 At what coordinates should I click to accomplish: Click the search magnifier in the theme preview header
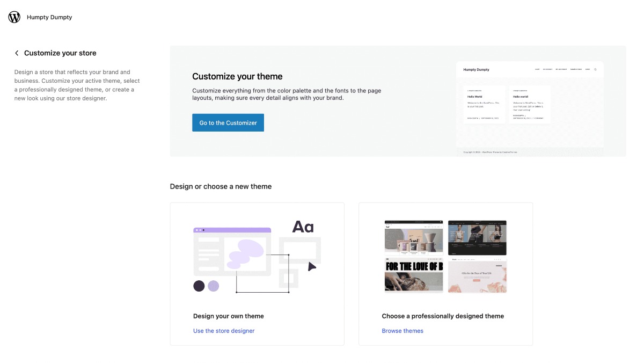point(595,69)
